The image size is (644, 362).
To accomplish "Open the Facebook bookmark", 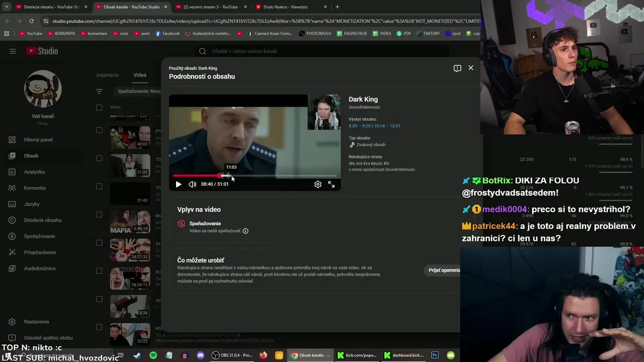I will [x=168, y=34].
